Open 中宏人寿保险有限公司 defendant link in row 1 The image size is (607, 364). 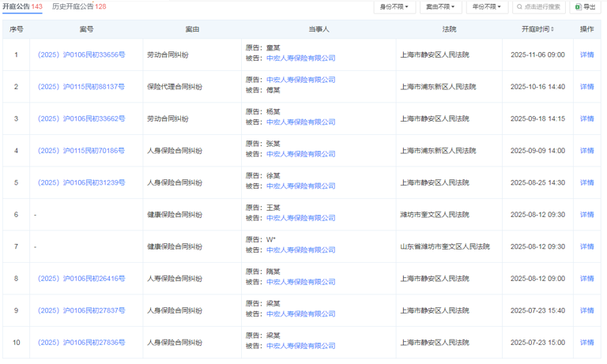coord(301,58)
